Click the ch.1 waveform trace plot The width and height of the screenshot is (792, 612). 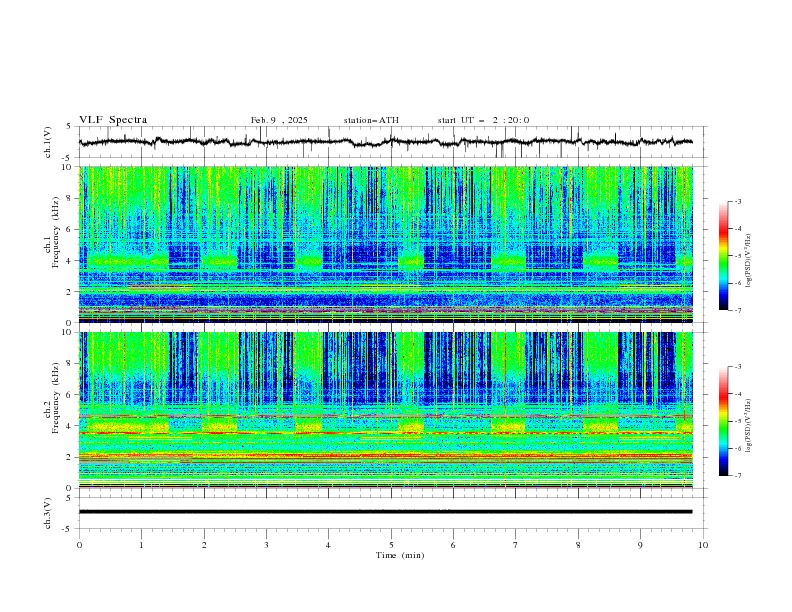[x=386, y=142]
